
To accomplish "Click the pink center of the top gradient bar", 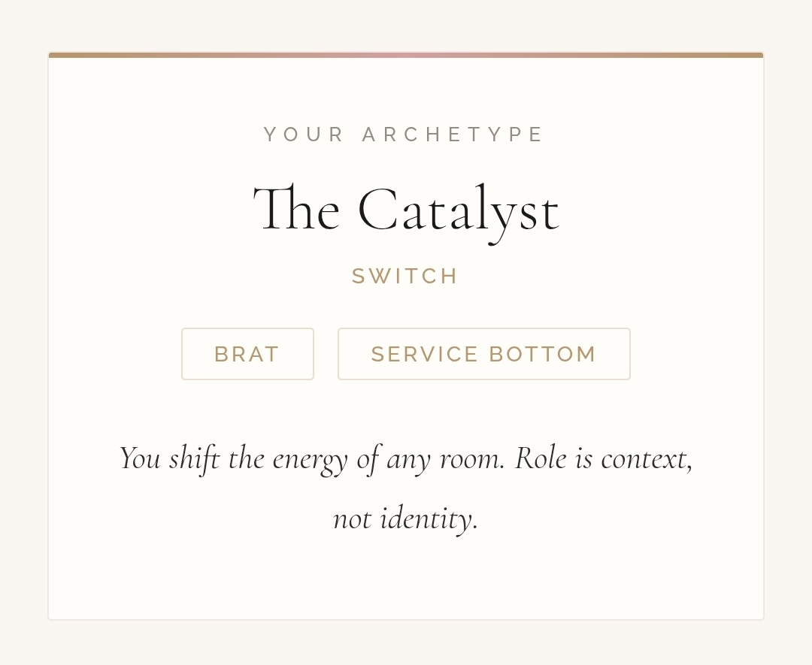I will (x=406, y=55).
